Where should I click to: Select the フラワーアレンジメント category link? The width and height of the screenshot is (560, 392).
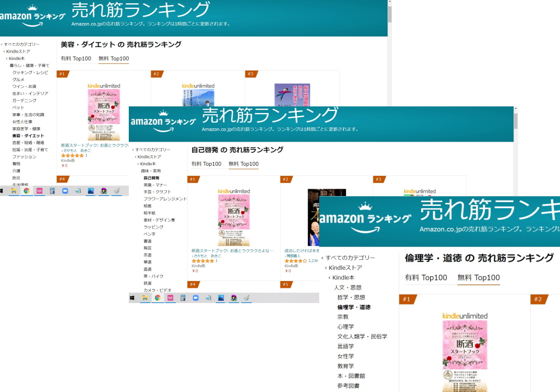click(x=165, y=199)
